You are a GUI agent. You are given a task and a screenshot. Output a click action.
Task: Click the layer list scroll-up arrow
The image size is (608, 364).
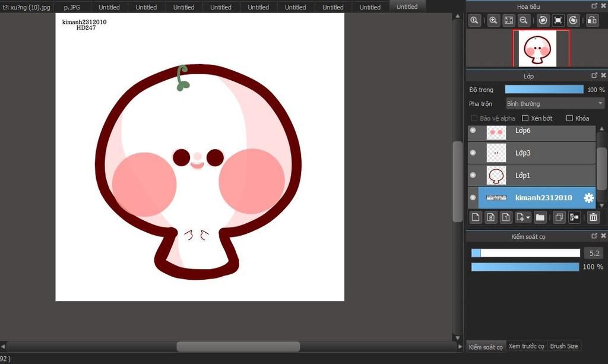(x=601, y=129)
